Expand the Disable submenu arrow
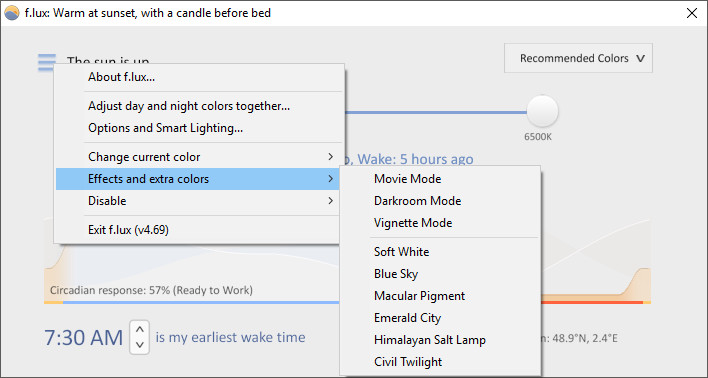This screenshot has width=708, height=378. click(331, 201)
